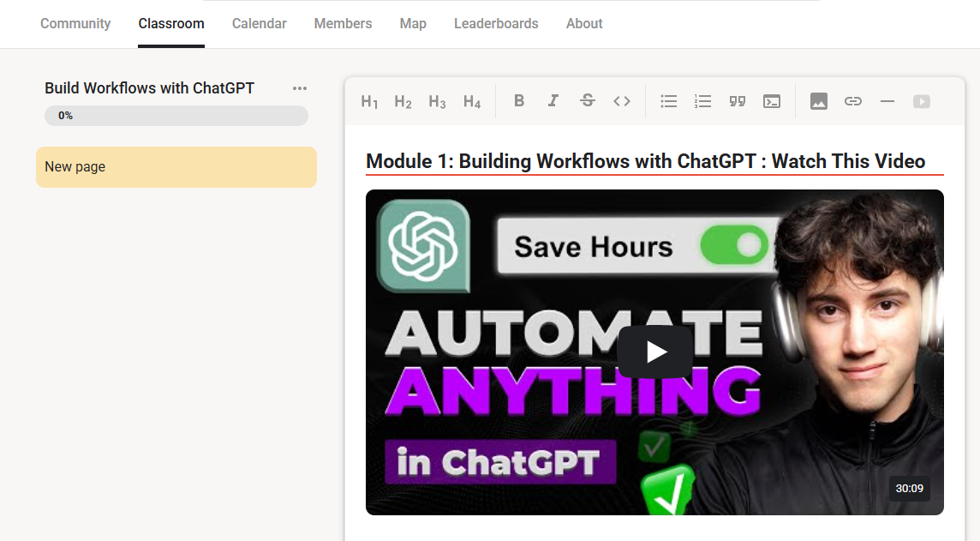Insert a horizontal divider line
The height and width of the screenshot is (541, 980).
(x=887, y=100)
